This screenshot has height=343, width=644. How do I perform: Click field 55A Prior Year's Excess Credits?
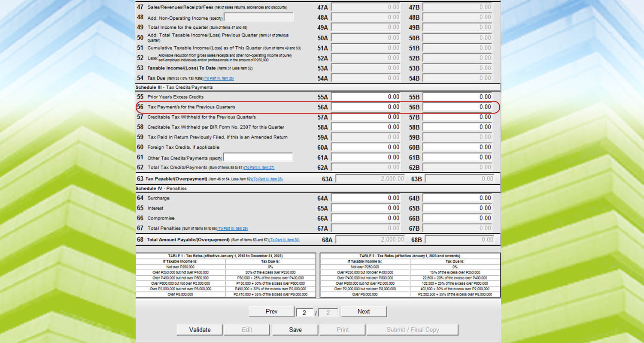(x=366, y=97)
